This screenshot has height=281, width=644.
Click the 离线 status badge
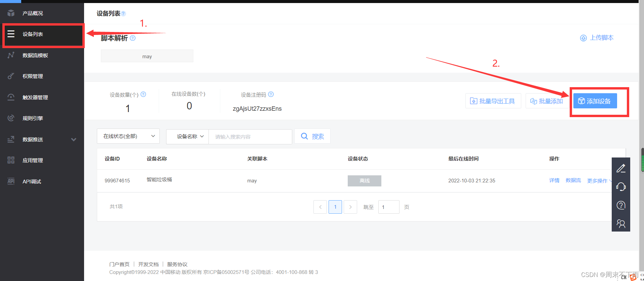[x=365, y=181]
